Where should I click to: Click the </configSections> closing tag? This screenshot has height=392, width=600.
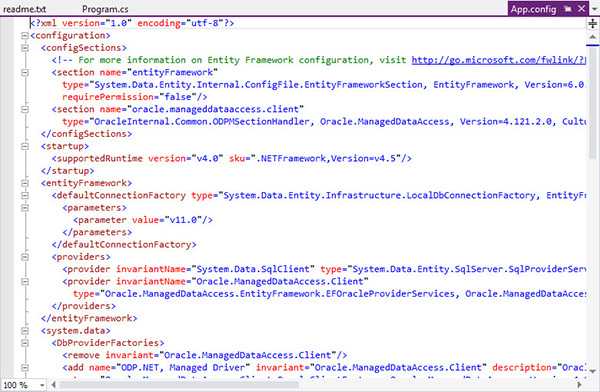coord(86,134)
